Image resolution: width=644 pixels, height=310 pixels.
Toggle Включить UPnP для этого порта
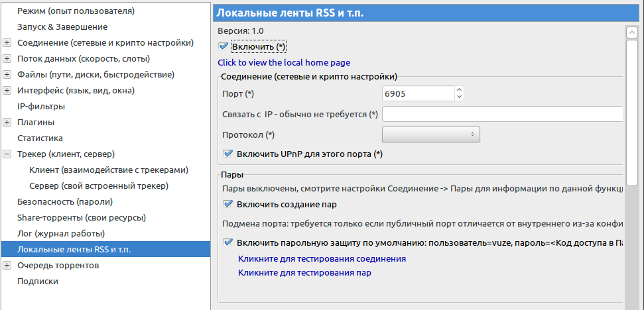[227, 154]
